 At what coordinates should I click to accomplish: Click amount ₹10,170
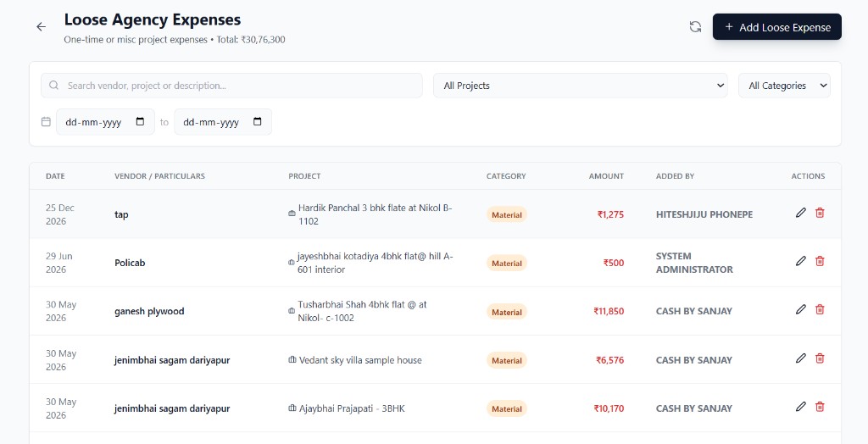(x=609, y=408)
